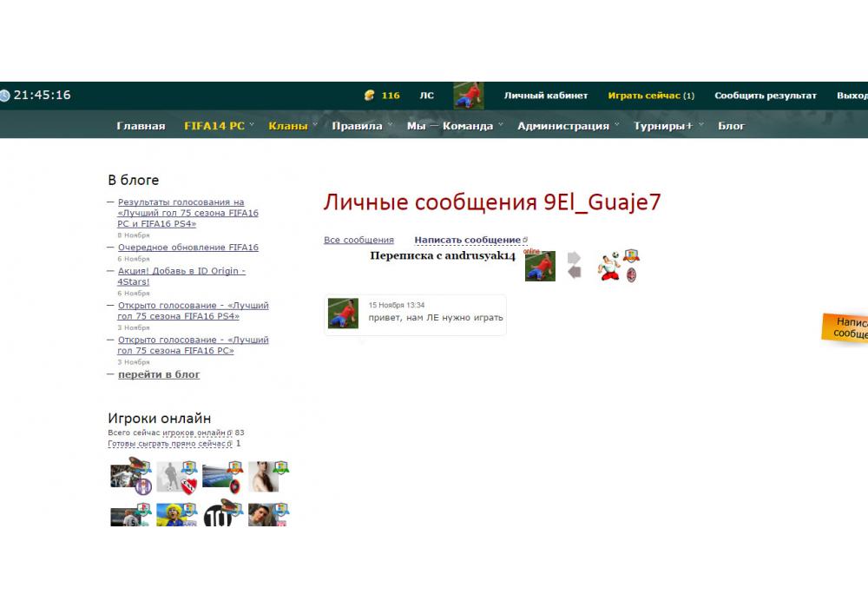Open Личный кабинет in the header

pos(546,96)
